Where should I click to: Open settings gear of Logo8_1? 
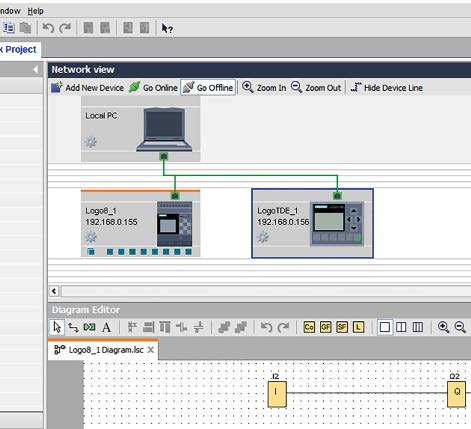pos(90,237)
